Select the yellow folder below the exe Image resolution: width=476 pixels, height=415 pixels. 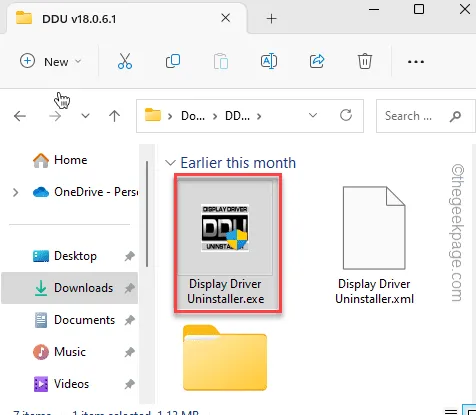[x=225, y=357]
